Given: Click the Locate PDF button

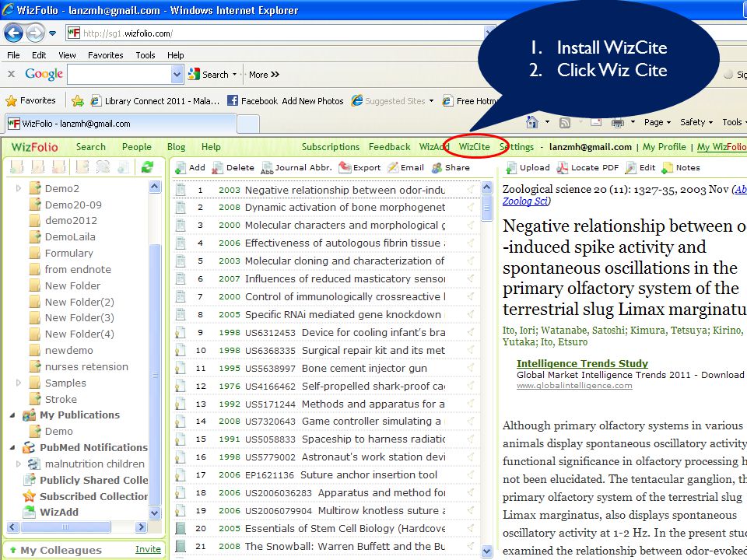Looking at the screenshot, I should click(587, 168).
